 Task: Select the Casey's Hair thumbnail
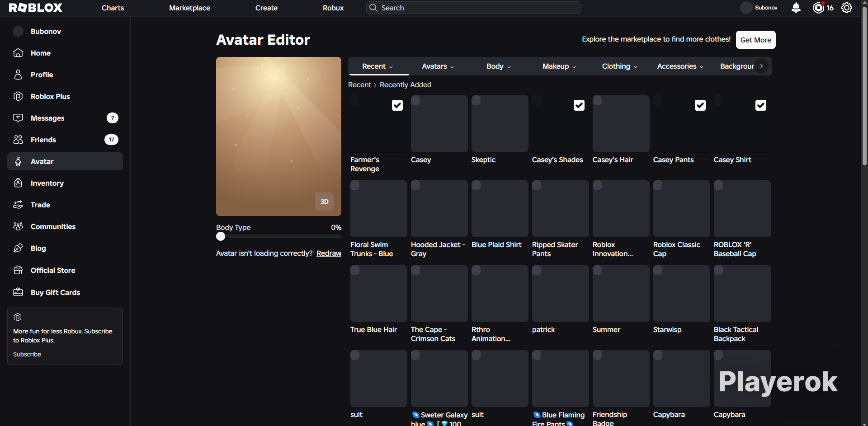click(621, 124)
